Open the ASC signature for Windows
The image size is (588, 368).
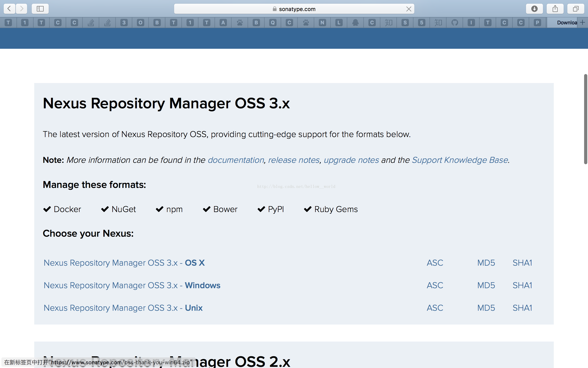[435, 285]
